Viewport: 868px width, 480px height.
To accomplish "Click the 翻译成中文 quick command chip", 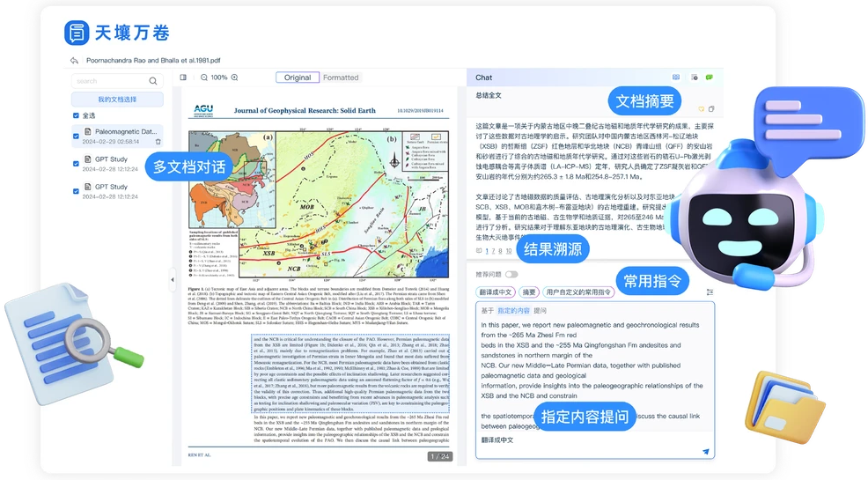I will (495, 292).
